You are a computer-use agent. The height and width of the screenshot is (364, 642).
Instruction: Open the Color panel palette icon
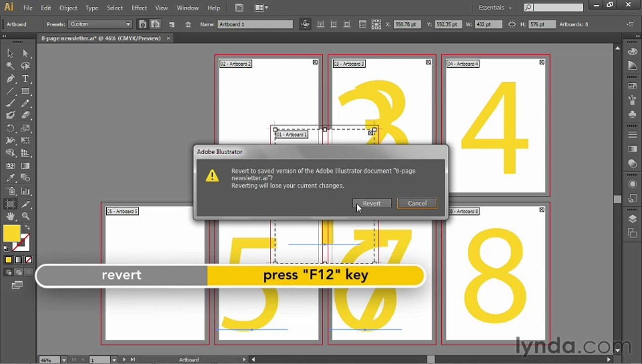click(632, 52)
